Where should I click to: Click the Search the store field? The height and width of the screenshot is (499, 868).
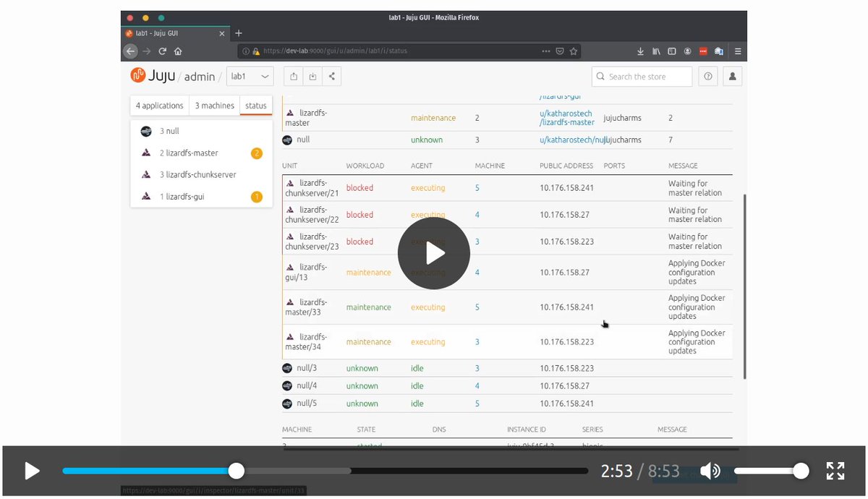pos(642,76)
